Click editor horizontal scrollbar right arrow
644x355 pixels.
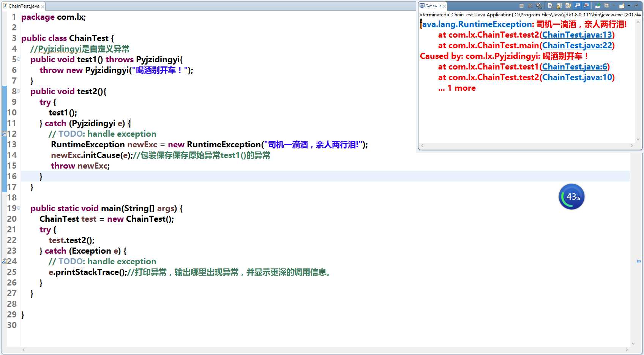(627, 350)
